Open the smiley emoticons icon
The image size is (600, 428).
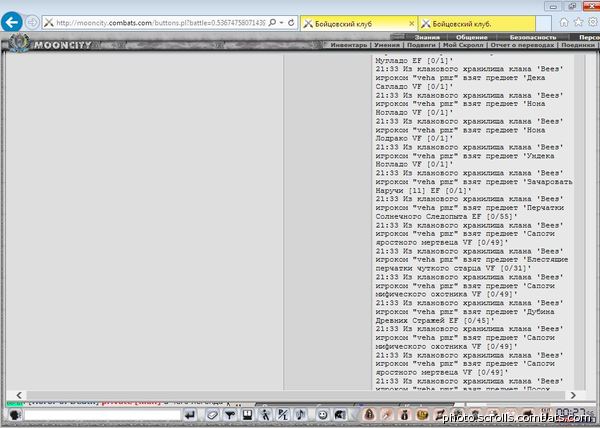pyautogui.click(x=323, y=415)
